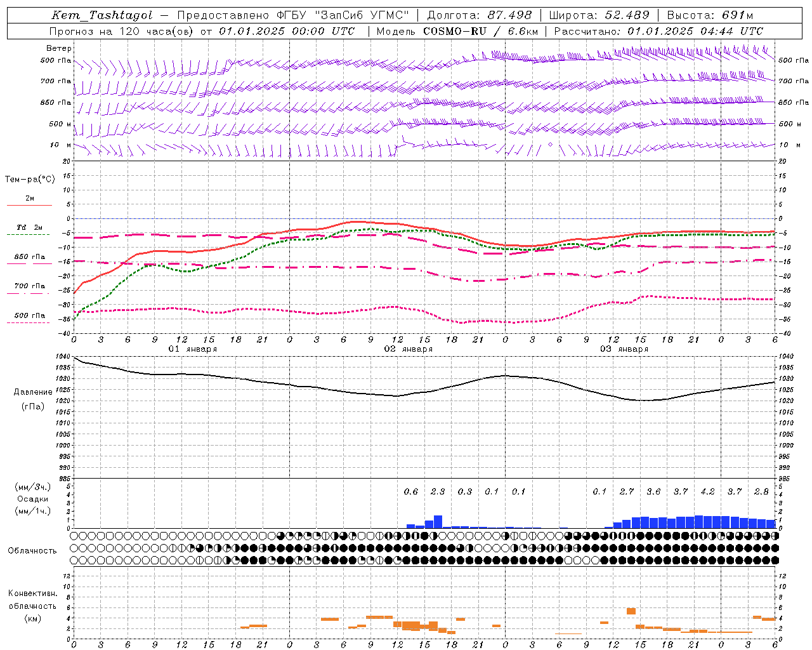Click the highest orange convective cloud bar on 03 января

tap(631, 611)
